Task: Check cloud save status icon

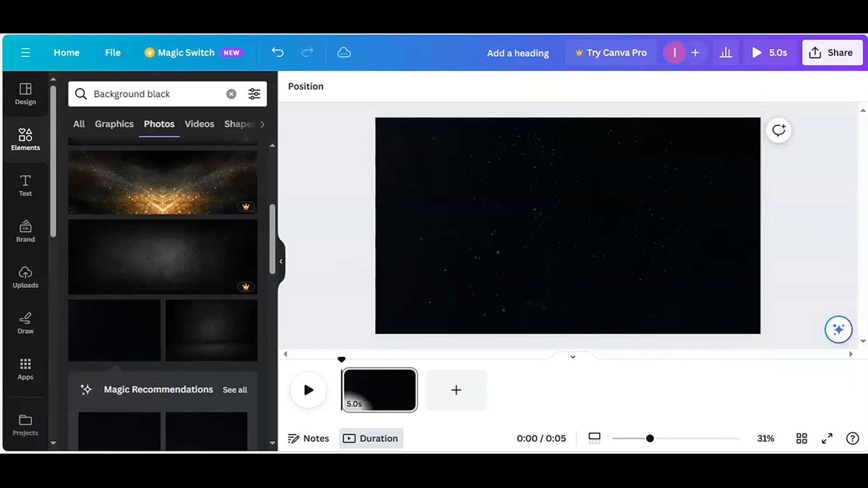Action: [x=344, y=52]
